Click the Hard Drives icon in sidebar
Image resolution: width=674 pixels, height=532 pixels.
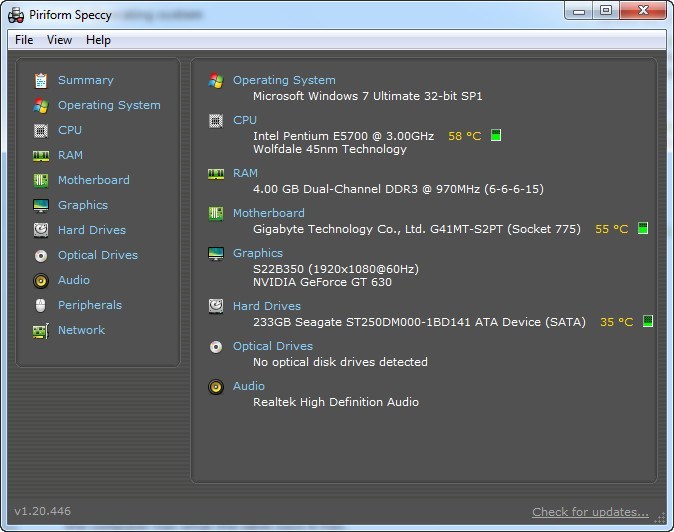[41, 230]
